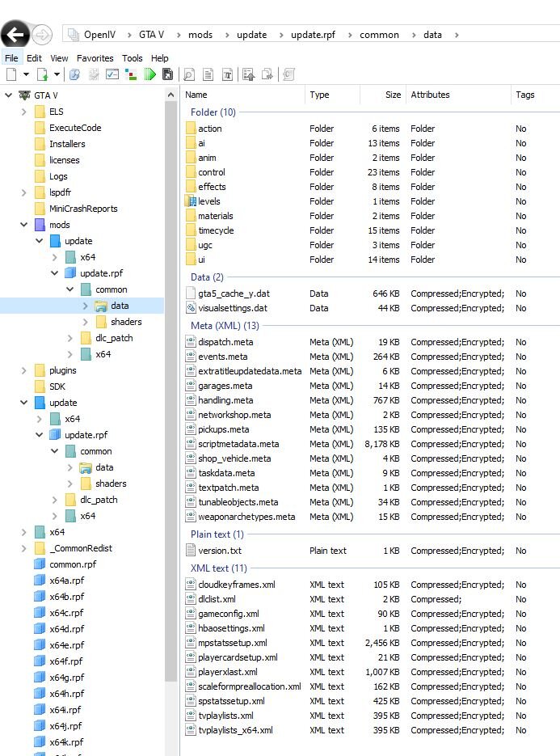The height and width of the screenshot is (756, 560).
Task: Collapse the mods folder in tree
Action: (23, 225)
